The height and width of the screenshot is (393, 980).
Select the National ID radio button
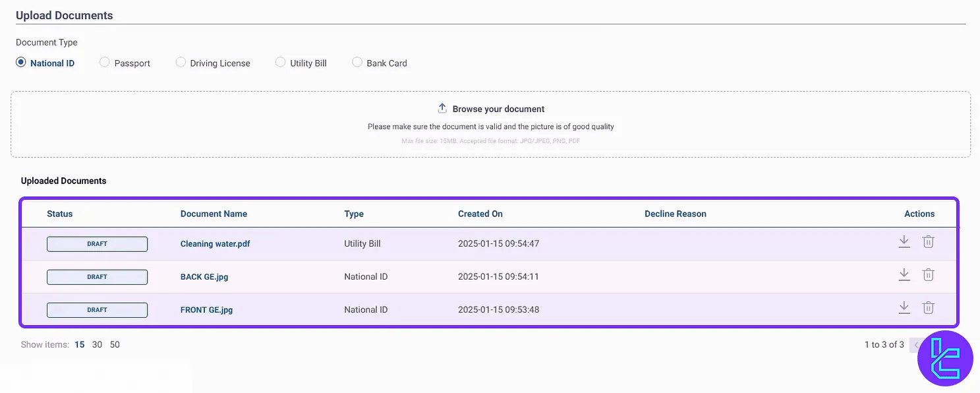(x=21, y=63)
